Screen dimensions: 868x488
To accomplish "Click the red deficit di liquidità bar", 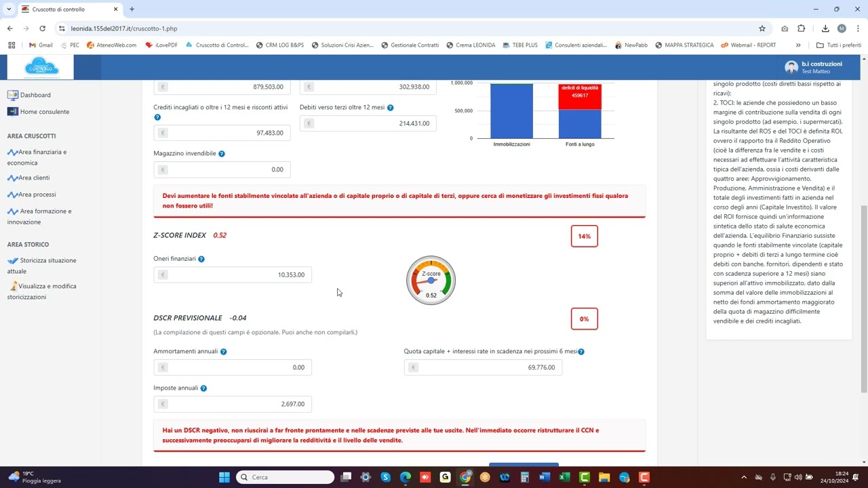I will point(580,97).
